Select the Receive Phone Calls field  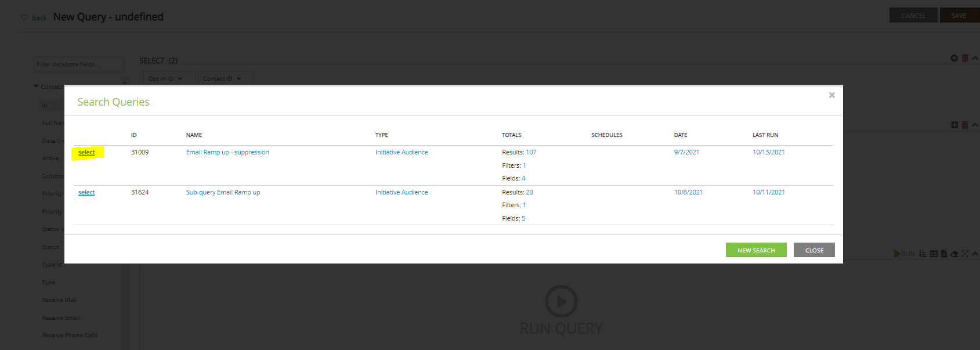pyautogui.click(x=70, y=335)
